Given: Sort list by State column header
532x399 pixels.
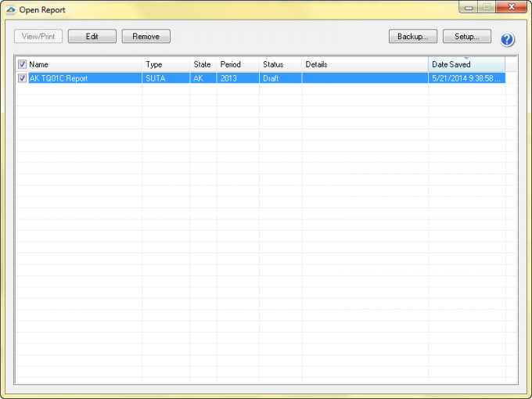Looking at the screenshot, I should tap(203, 64).
